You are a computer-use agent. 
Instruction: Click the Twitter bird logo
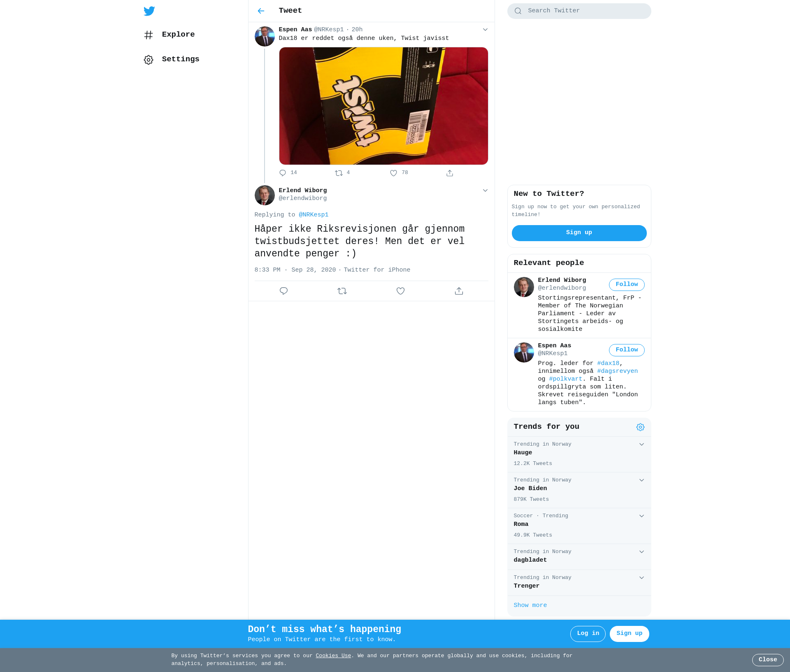149,11
